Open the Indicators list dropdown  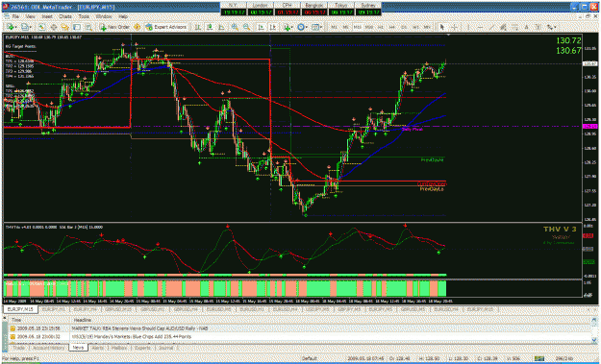(289, 27)
